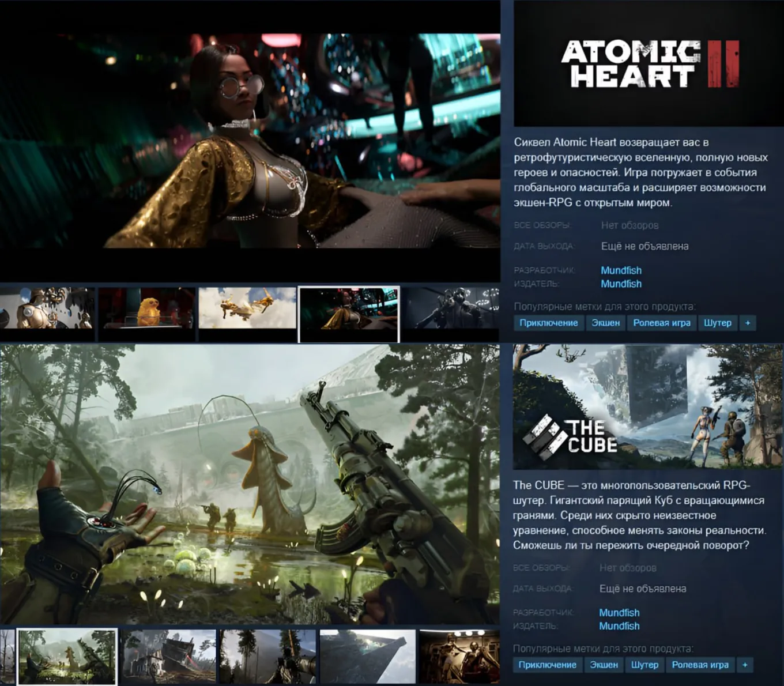Open Mundfish developer link for The CUBE
This screenshot has height=686, width=784.
pyautogui.click(x=619, y=613)
